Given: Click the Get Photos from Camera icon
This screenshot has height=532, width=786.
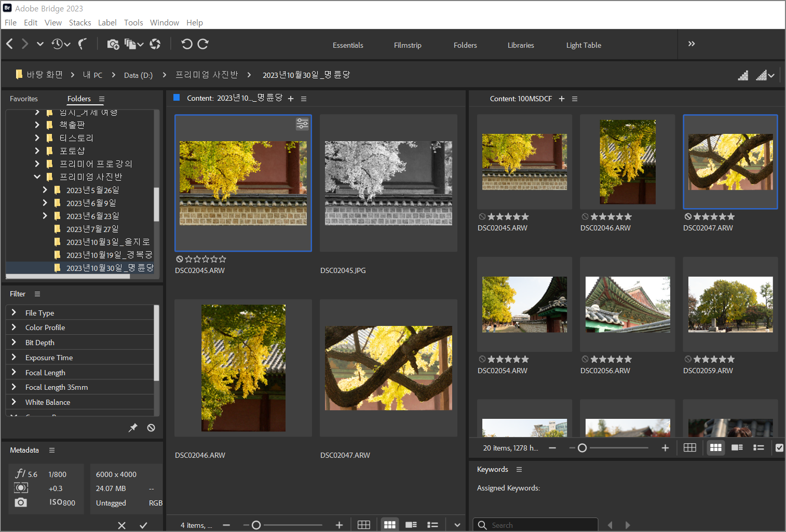Looking at the screenshot, I should click(x=113, y=44).
